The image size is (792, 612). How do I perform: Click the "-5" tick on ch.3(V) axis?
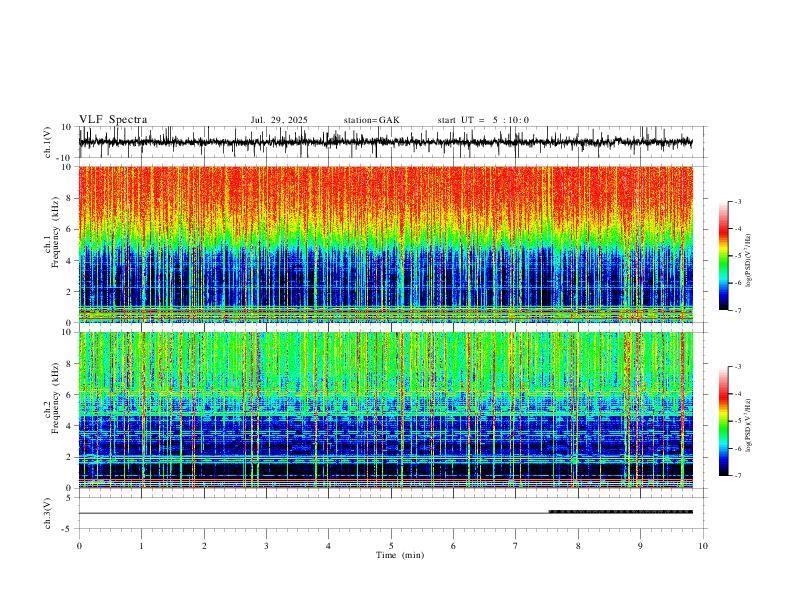point(68,529)
